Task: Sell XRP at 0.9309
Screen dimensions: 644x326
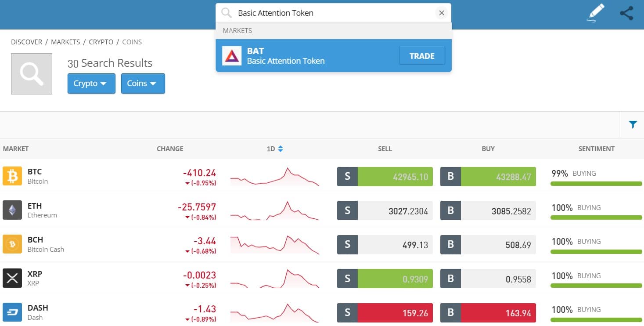Action: point(396,279)
